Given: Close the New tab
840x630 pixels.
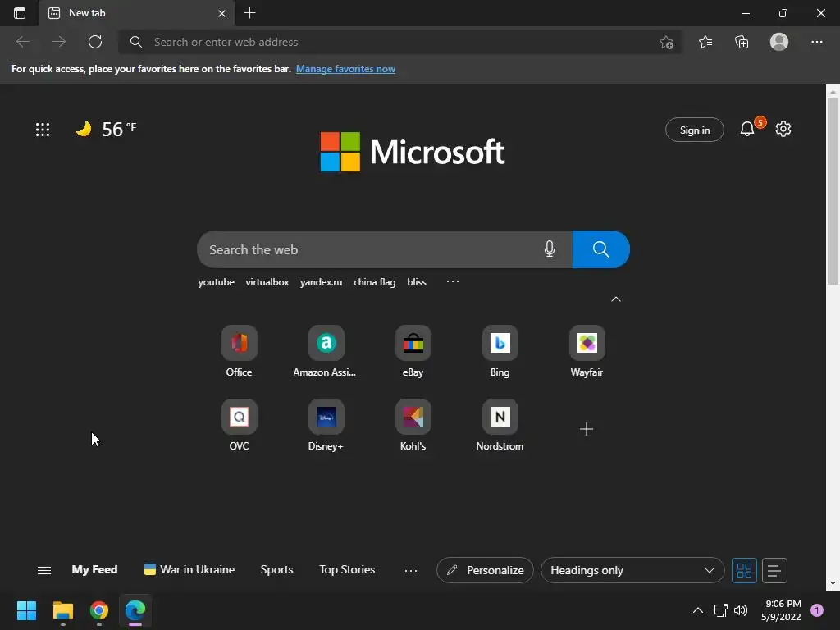Looking at the screenshot, I should pyautogui.click(x=221, y=13).
